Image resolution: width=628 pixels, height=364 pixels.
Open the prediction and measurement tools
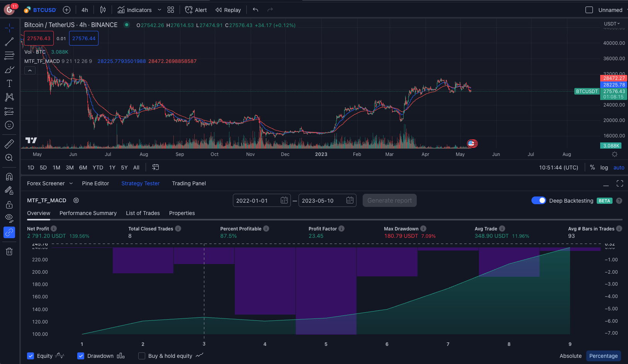pos(9,111)
